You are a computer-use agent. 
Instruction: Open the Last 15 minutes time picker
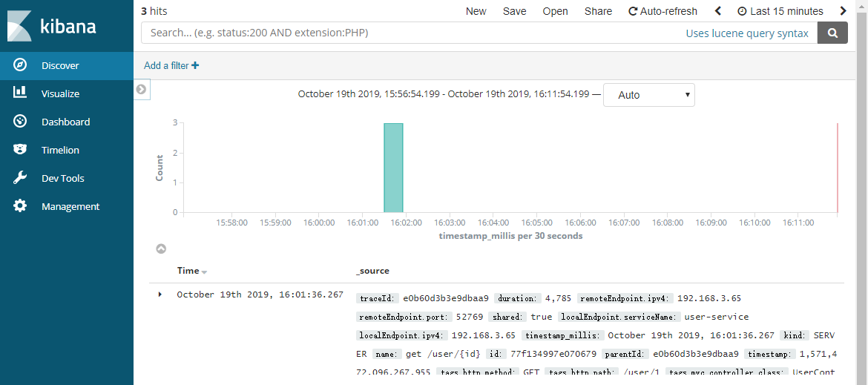point(780,11)
